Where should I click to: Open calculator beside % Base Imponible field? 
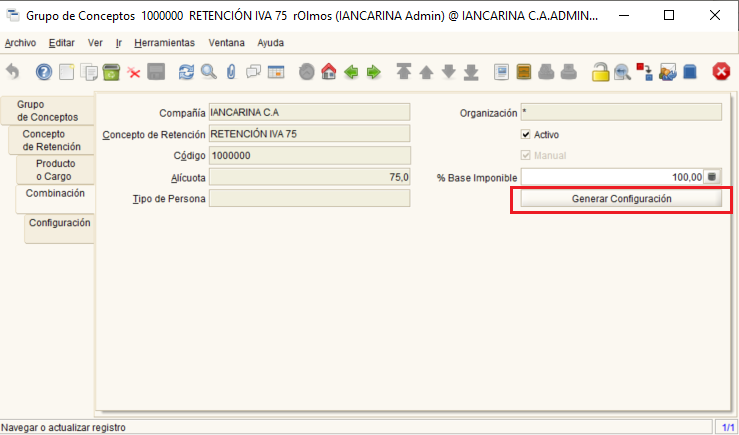tap(712, 177)
